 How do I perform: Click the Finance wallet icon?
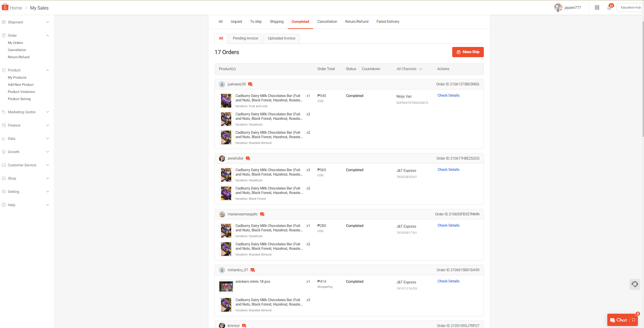(x=4, y=126)
